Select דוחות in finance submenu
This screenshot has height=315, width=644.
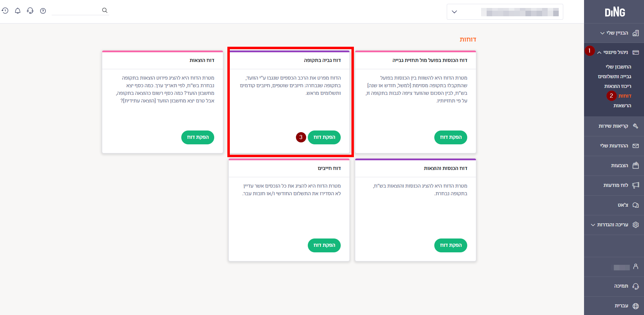[625, 96]
